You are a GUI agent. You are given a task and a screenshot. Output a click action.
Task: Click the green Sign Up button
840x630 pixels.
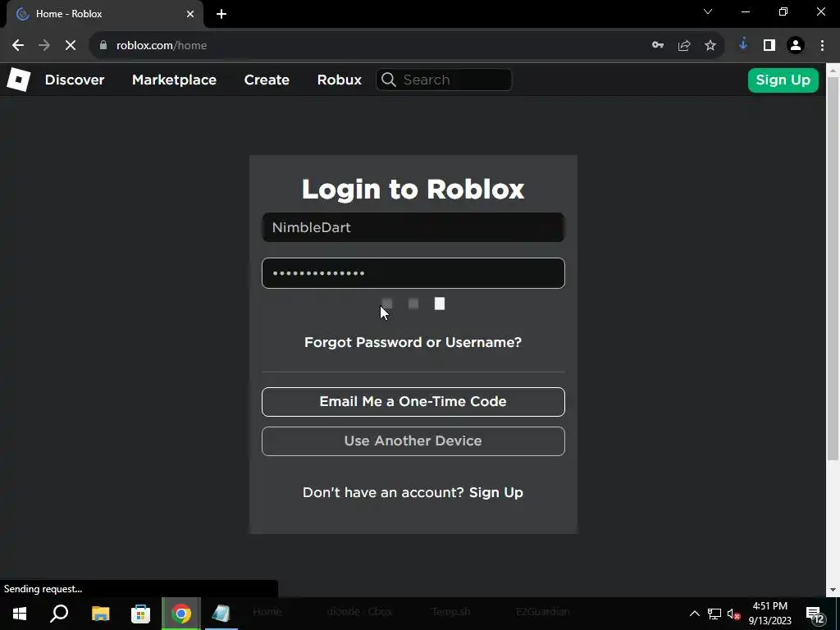tap(783, 80)
